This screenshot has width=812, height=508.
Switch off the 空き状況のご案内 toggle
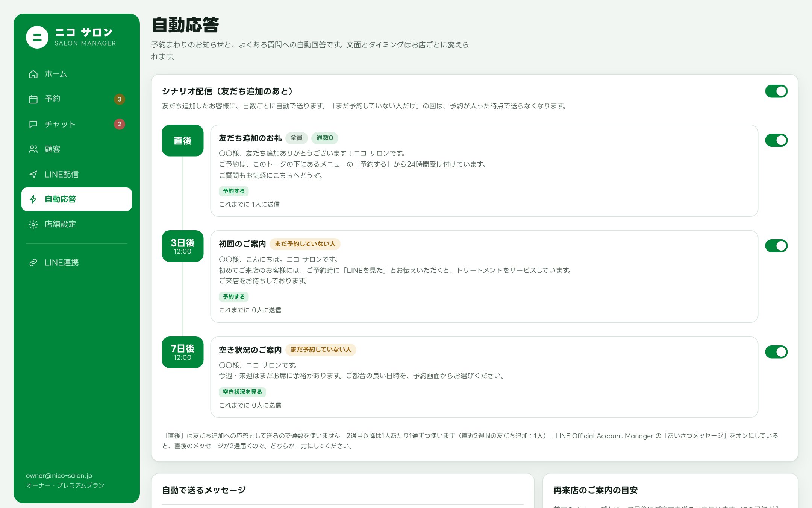tap(776, 352)
